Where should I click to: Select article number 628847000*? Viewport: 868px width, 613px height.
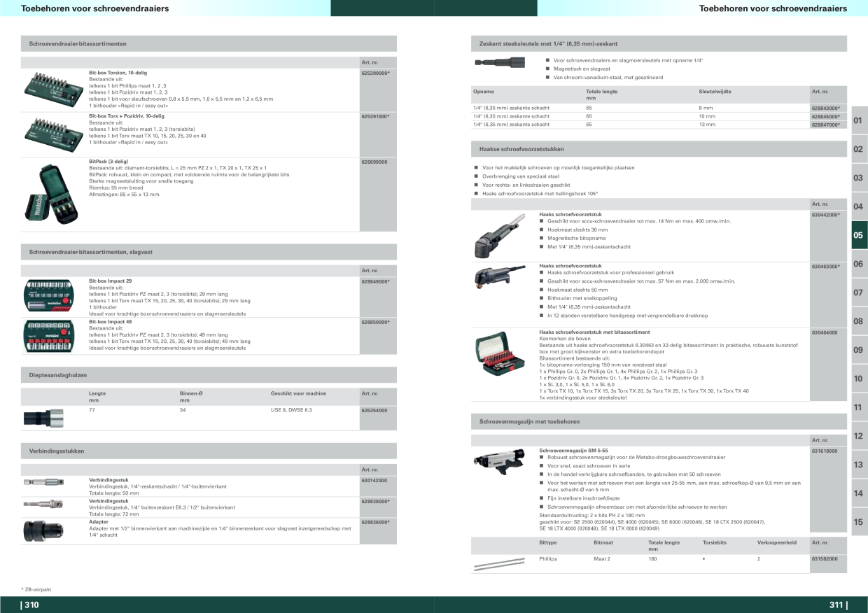pyautogui.click(x=826, y=124)
